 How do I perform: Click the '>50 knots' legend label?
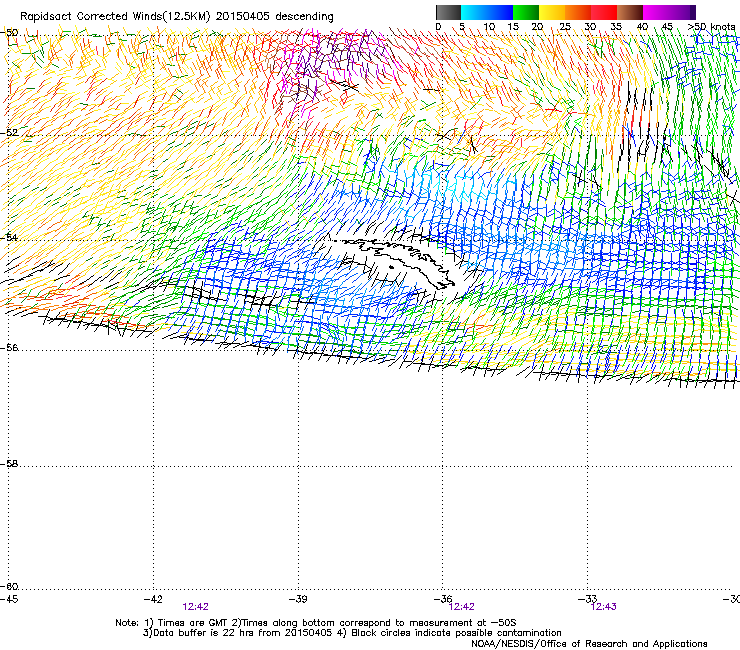pos(711,27)
